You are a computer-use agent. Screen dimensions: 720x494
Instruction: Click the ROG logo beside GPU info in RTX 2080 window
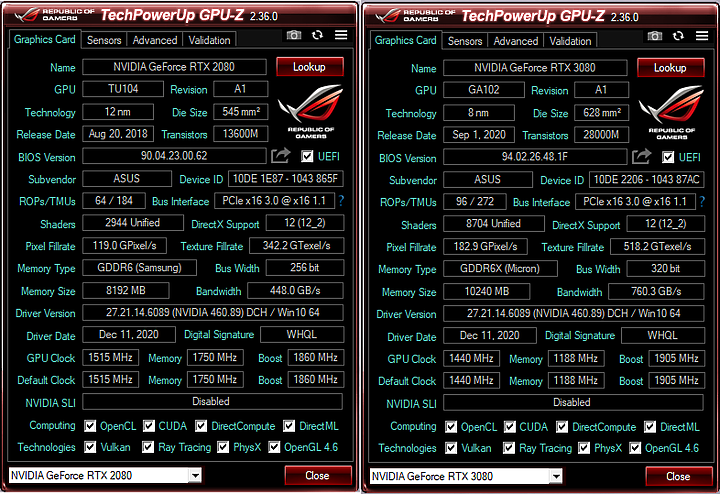tap(310, 111)
